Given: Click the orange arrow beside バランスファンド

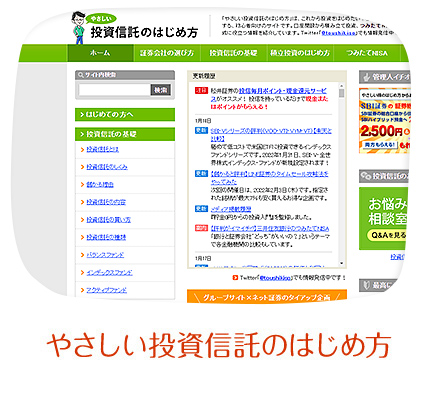Looking at the screenshot, I should click(82, 255).
